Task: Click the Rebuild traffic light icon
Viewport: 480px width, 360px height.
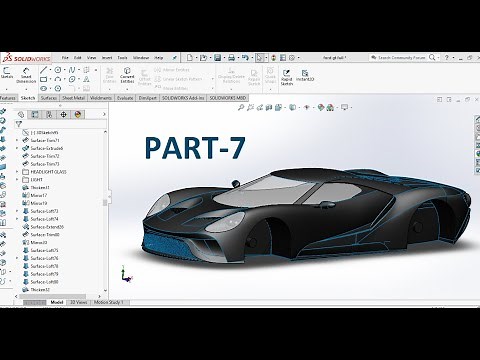Action: 274,58
